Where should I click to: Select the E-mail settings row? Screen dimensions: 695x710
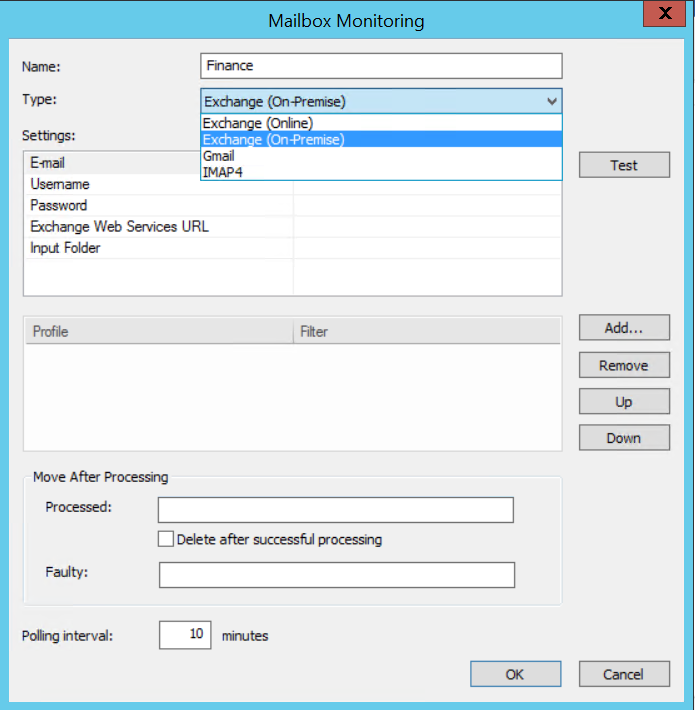(113, 163)
